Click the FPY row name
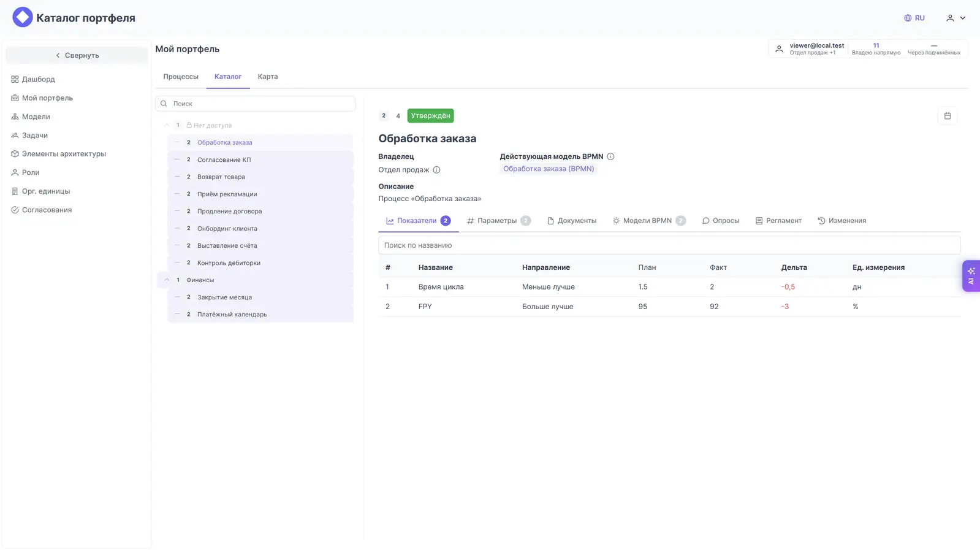 (425, 307)
